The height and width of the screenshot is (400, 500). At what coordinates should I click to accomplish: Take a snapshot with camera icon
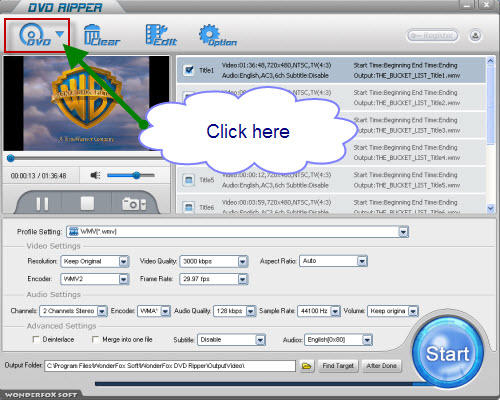131,204
